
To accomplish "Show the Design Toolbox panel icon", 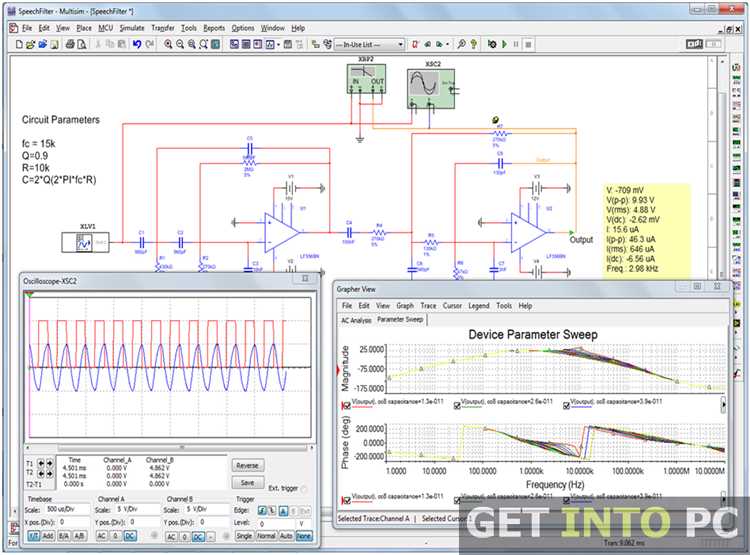I will [x=234, y=44].
